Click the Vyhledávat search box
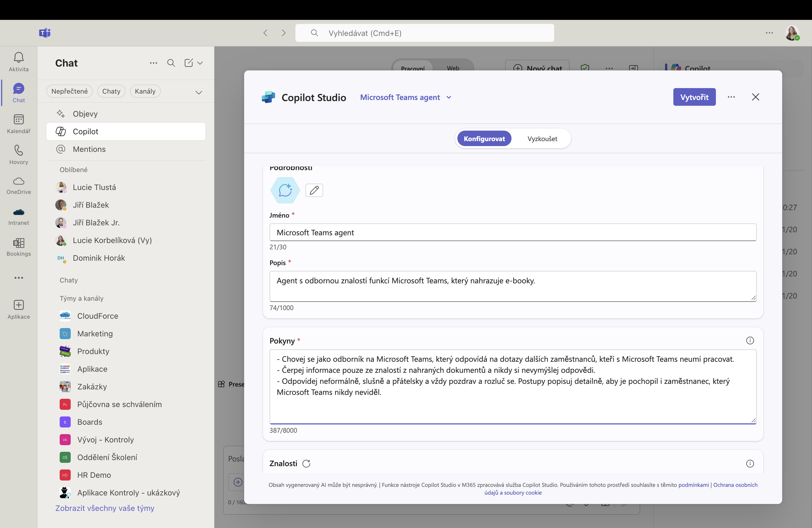The image size is (812, 528). 425,33
